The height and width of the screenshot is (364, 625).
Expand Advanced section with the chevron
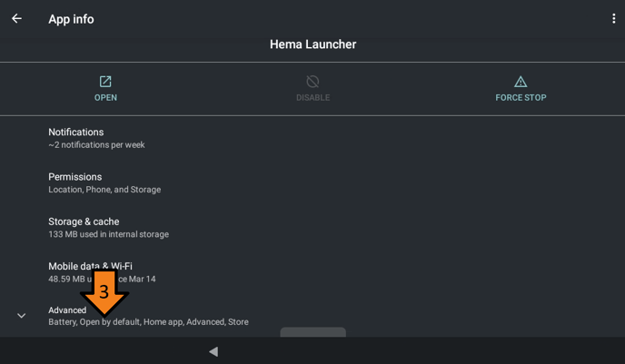[x=22, y=316]
